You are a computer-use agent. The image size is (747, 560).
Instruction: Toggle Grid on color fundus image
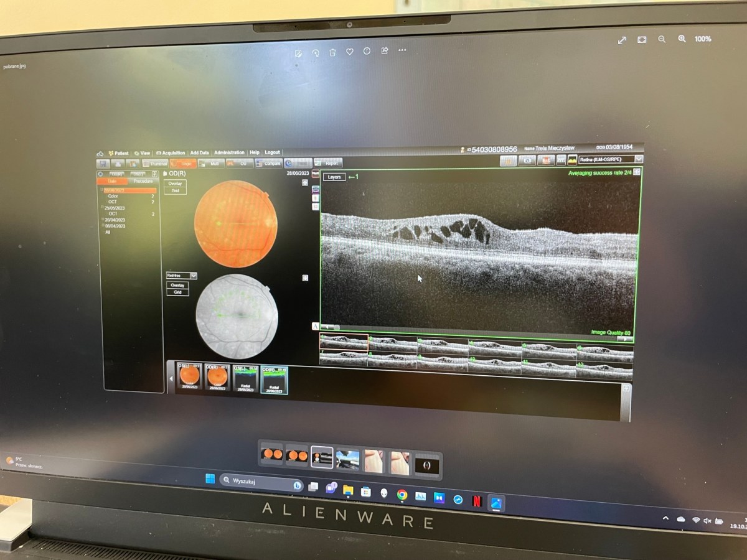tap(175, 190)
